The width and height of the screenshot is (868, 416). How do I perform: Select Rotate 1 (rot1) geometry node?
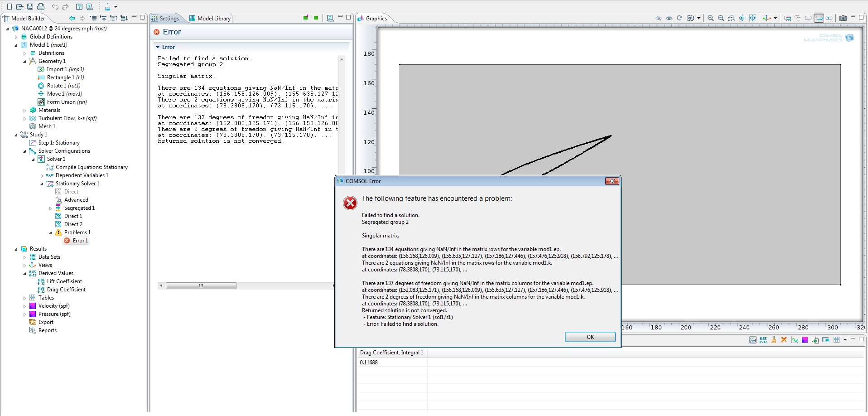tap(59, 86)
